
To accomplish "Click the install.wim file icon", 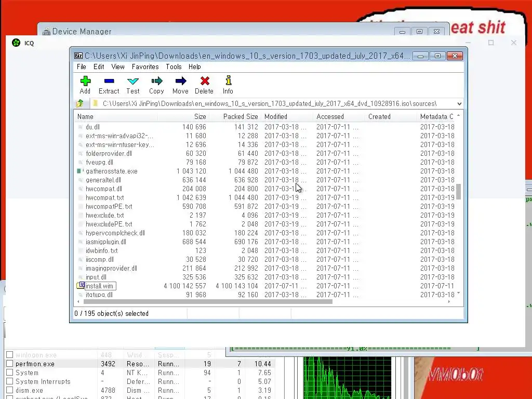I will point(81,285).
